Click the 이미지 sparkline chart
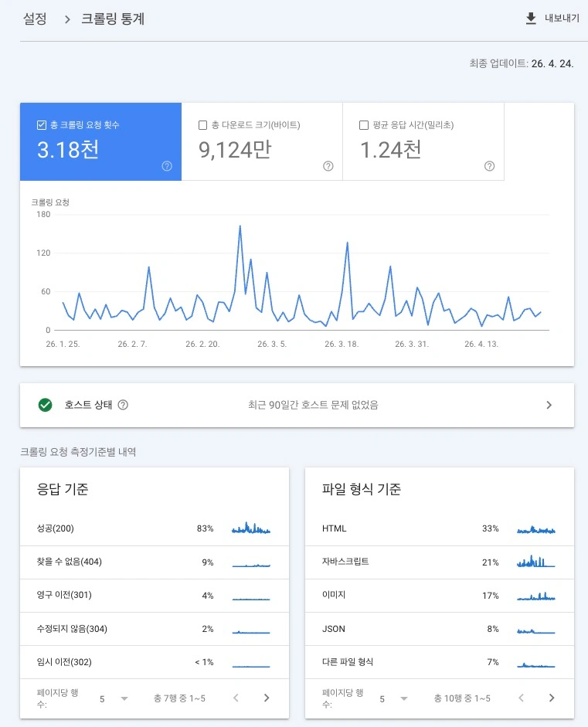588x727 pixels. point(536,596)
